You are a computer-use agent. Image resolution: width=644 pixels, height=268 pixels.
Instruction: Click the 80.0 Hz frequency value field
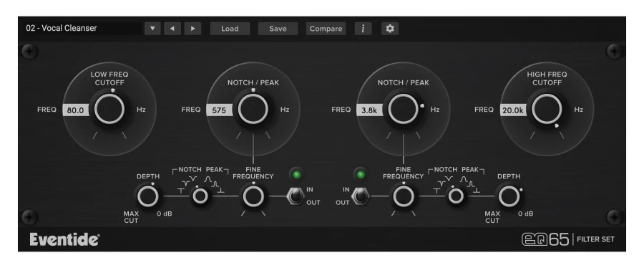(76, 110)
